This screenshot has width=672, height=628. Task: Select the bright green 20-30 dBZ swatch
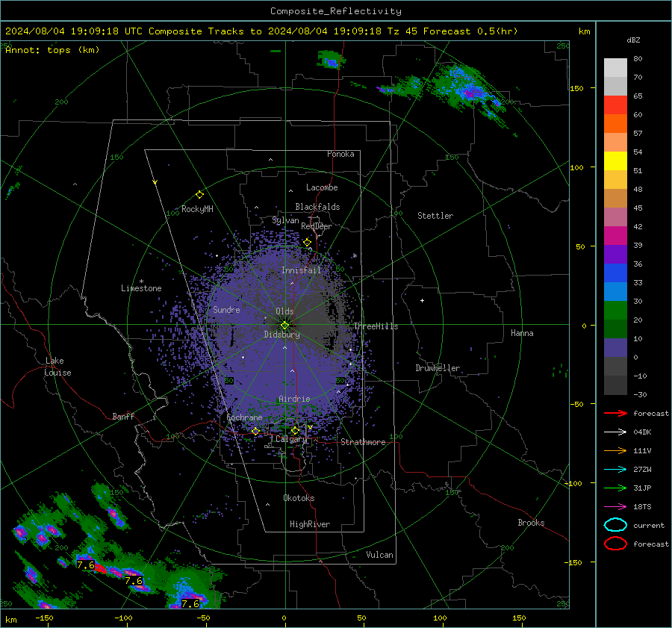pyautogui.click(x=615, y=311)
